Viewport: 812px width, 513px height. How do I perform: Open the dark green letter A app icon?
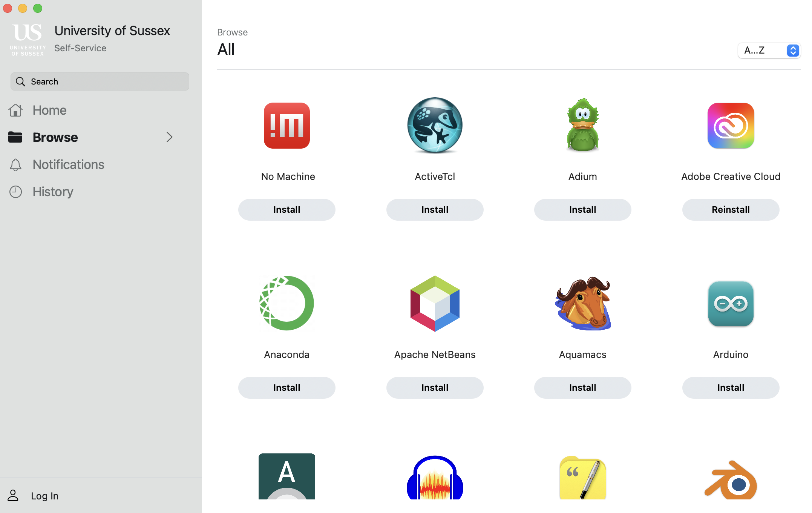286,476
